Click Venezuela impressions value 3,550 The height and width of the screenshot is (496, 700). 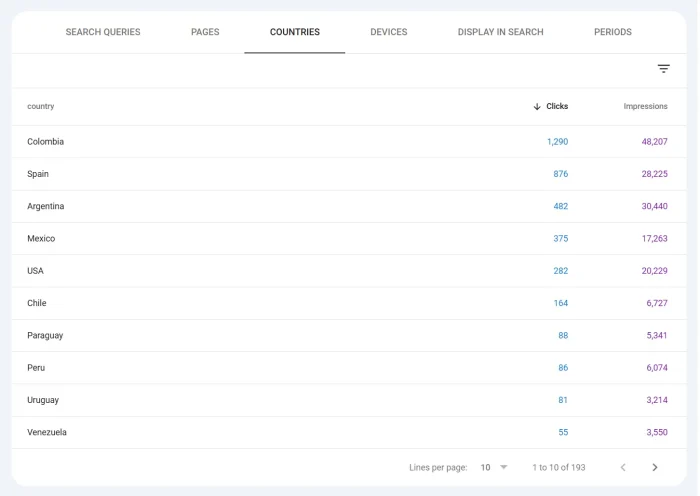657,432
